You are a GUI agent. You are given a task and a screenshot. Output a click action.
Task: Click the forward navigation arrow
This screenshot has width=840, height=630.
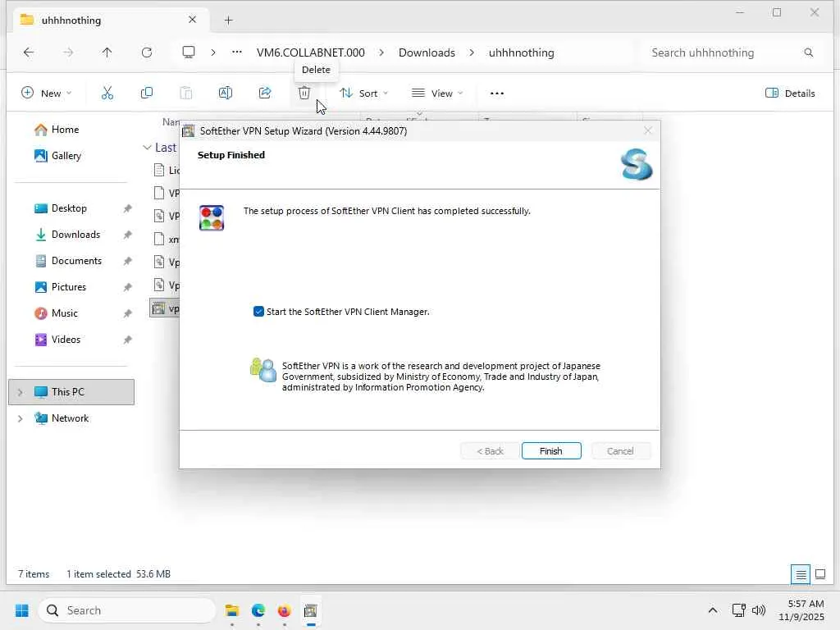68,52
